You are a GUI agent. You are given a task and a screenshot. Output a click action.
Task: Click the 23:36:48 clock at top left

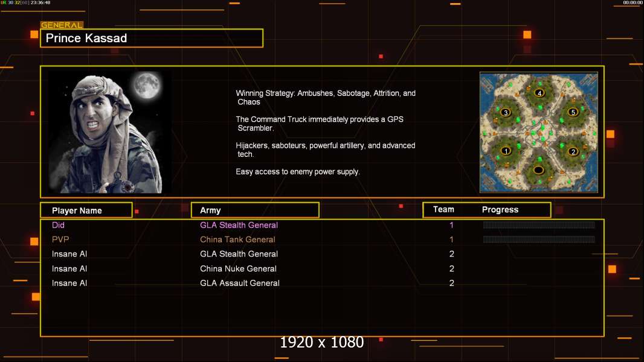(40, 2)
